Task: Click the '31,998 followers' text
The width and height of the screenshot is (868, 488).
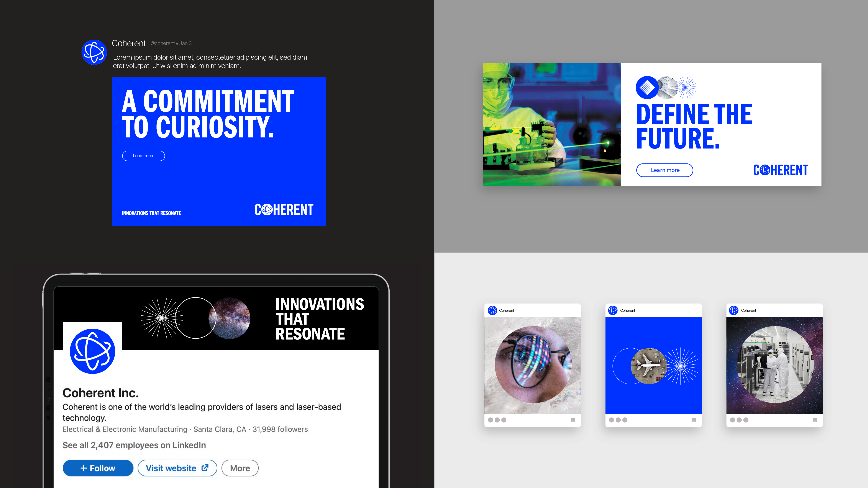Action: (280, 429)
